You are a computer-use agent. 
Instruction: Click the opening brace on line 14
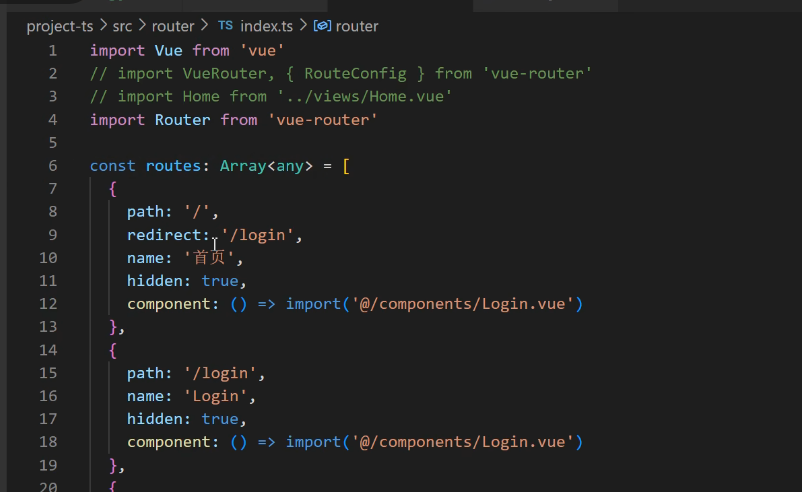point(113,350)
